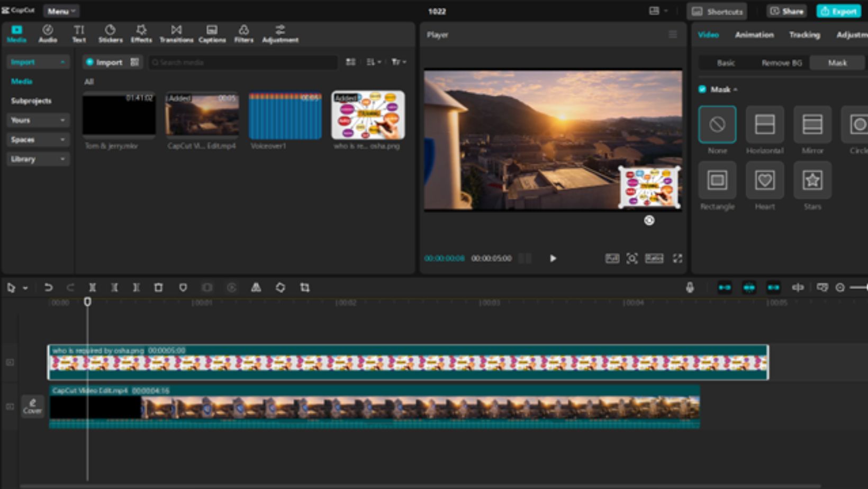
Task: Open the Captions tab
Action: coord(212,34)
